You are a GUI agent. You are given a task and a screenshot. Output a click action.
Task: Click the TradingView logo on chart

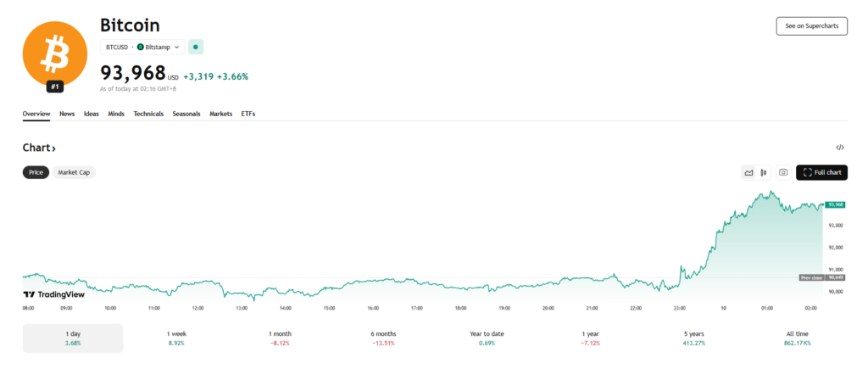coord(53,294)
